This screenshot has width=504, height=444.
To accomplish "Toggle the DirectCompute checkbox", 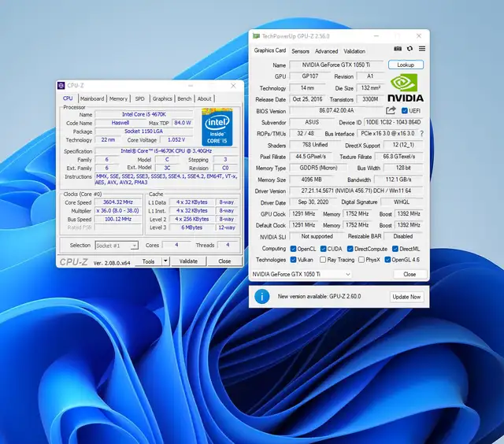I will tap(350, 249).
